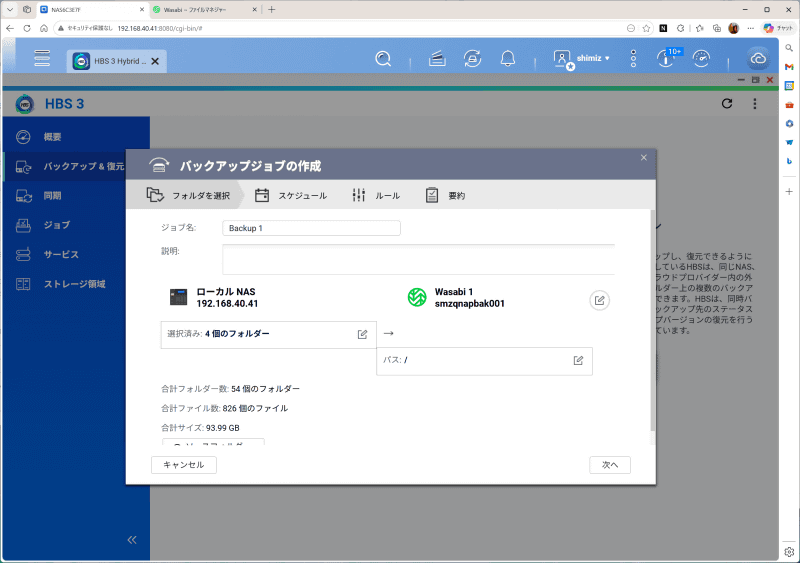
Task: Minimize the HBS 3 inner window
Action: point(741,80)
